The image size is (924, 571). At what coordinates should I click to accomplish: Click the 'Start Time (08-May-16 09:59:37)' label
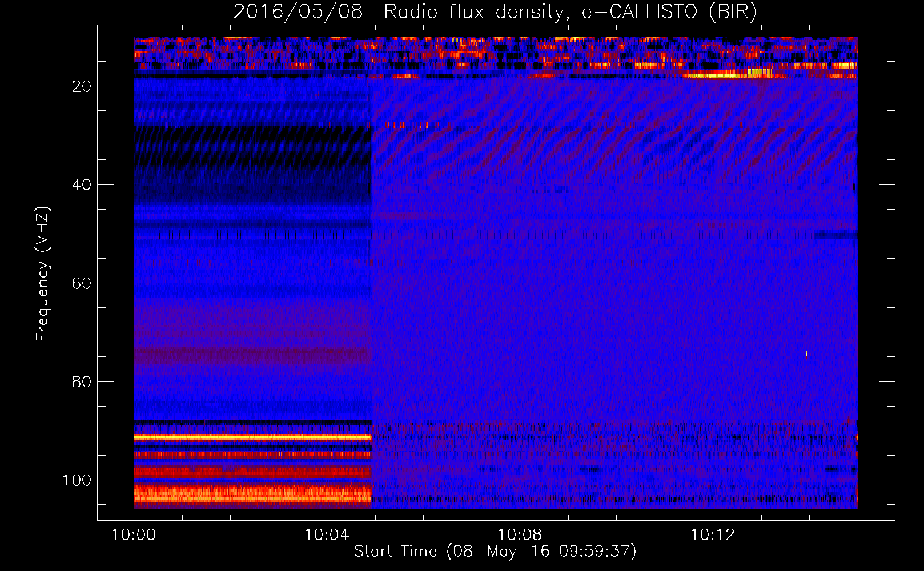coord(495,552)
